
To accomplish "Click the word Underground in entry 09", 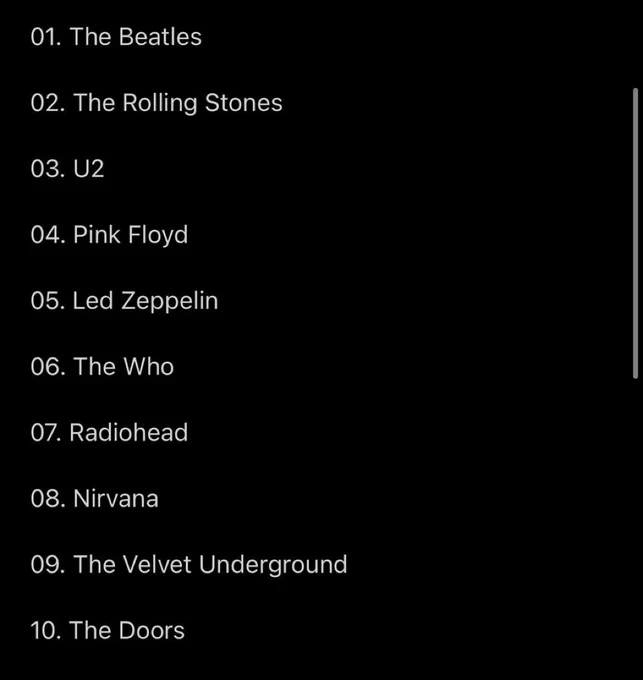I will (273, 566).
